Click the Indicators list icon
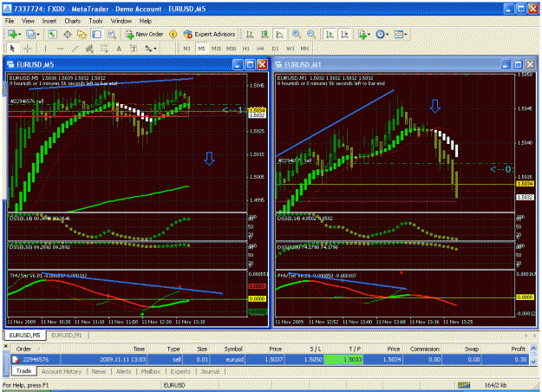This screenshot has width=542, height=392. point(362,34)
